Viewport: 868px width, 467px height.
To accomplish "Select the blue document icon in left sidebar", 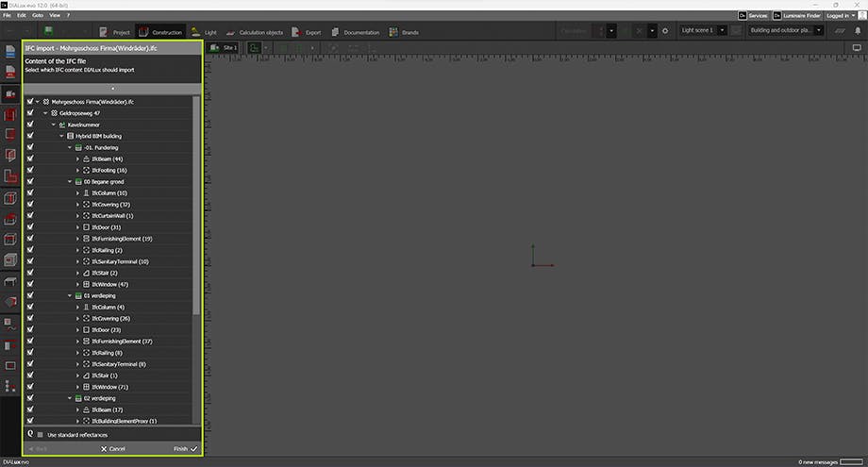I will (x=10, y=52).
